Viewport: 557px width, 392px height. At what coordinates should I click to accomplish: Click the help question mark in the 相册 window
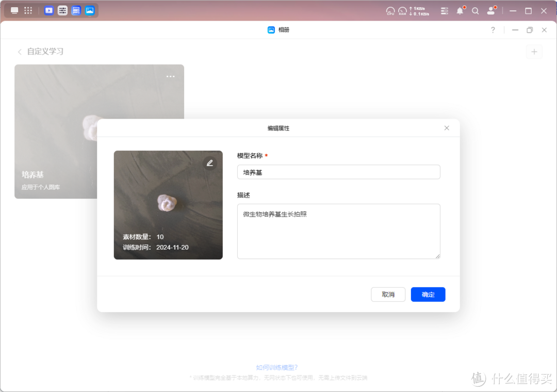493,30
